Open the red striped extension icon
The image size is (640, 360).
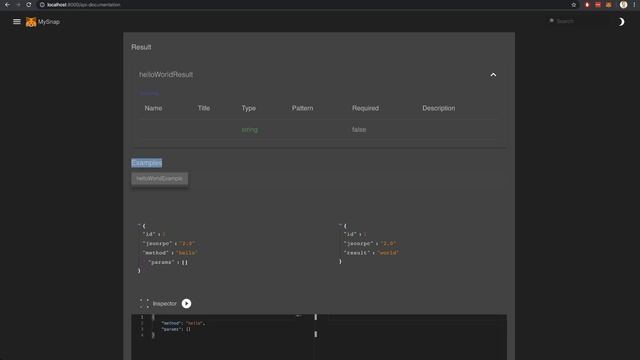[x=598, y=5]
